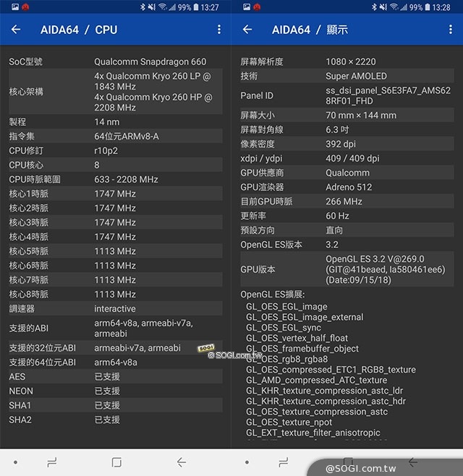Tap the 核心8時脈 row label
The width and height of the screenshot is (463, 476).
pyautogui.click(x=28, y=294)
